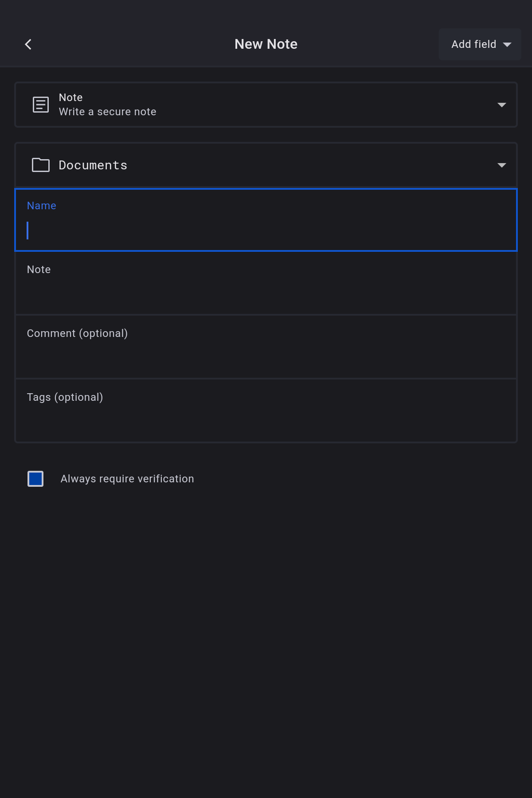
Task: Expand the Note type selector arrow
Action: click(501, 105)
